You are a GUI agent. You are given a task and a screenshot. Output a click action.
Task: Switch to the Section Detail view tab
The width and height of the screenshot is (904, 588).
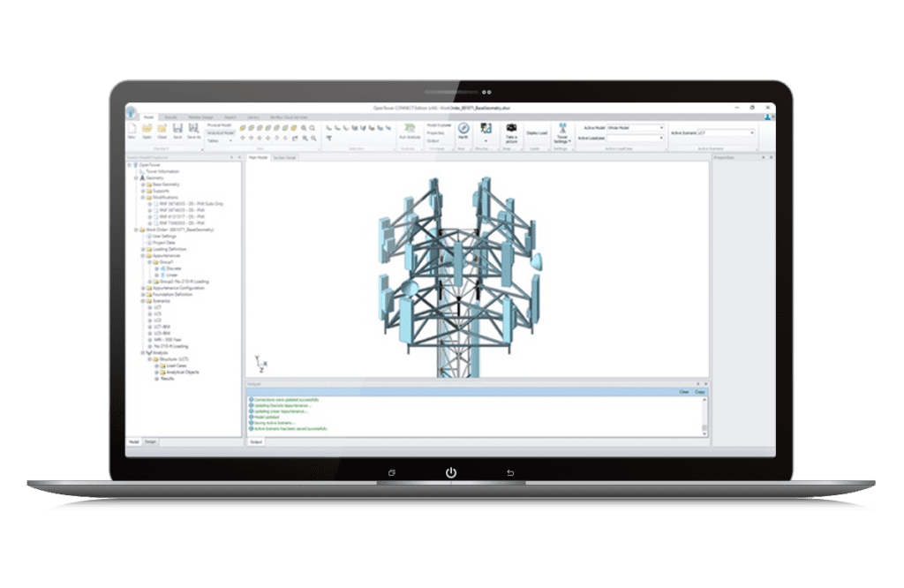pos(284,157)
